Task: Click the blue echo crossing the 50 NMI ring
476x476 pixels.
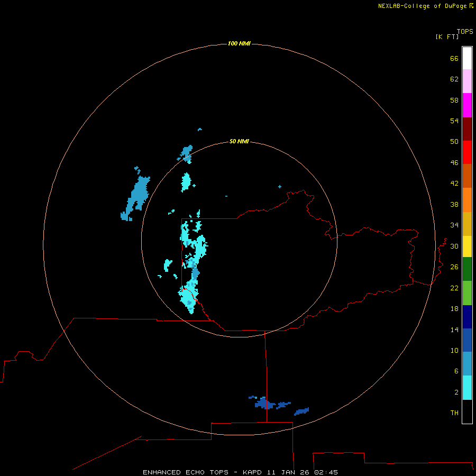Action: point(186,153)
